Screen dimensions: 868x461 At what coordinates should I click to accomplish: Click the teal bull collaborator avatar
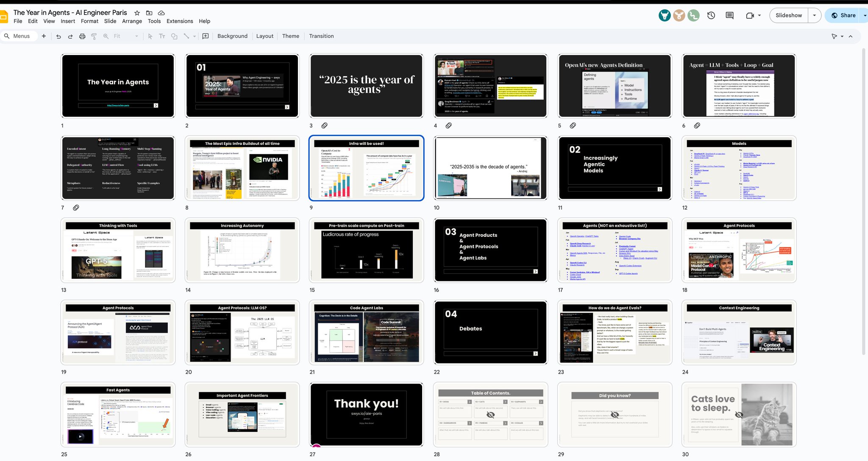pyautogui.click(x=665, y=15)
